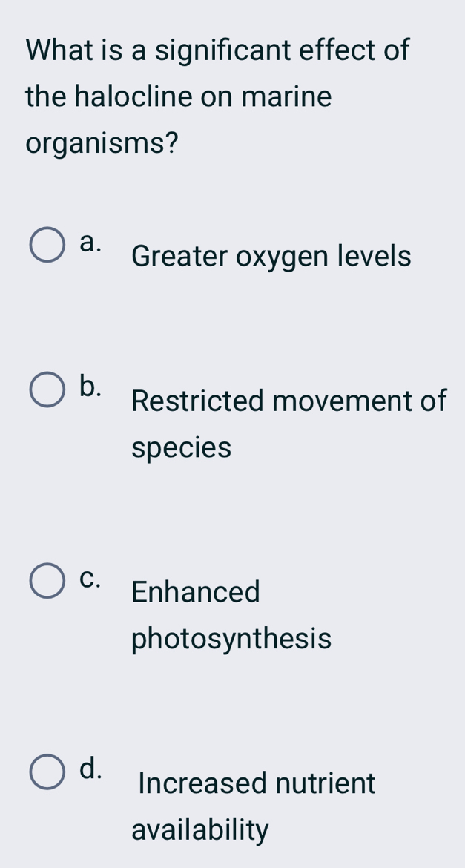Image resolution: width=465 pixels, height=868 pixels.
Task: Click the option a label text
Action: click(89, 241)
